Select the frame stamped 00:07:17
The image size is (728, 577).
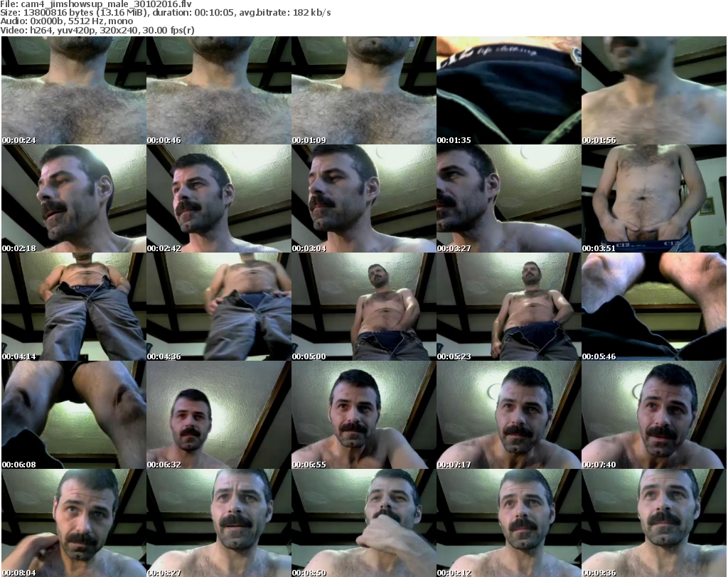pyautogui.click(x=509, y=414)
